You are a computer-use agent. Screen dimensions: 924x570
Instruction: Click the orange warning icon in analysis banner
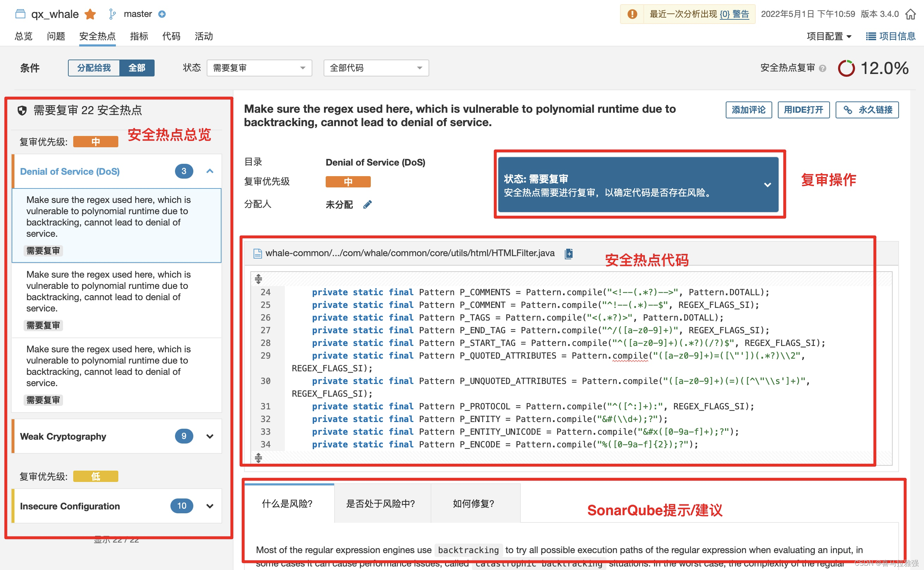[x=632, y=14]
